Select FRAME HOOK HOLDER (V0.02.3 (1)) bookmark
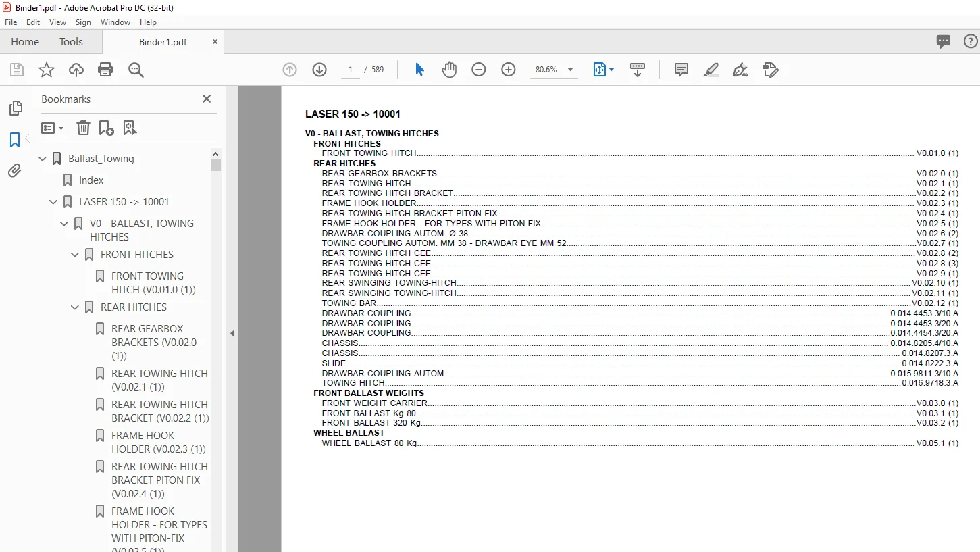Image resolution: width=980 pixels, height=552 pixels. click(159, 442)
